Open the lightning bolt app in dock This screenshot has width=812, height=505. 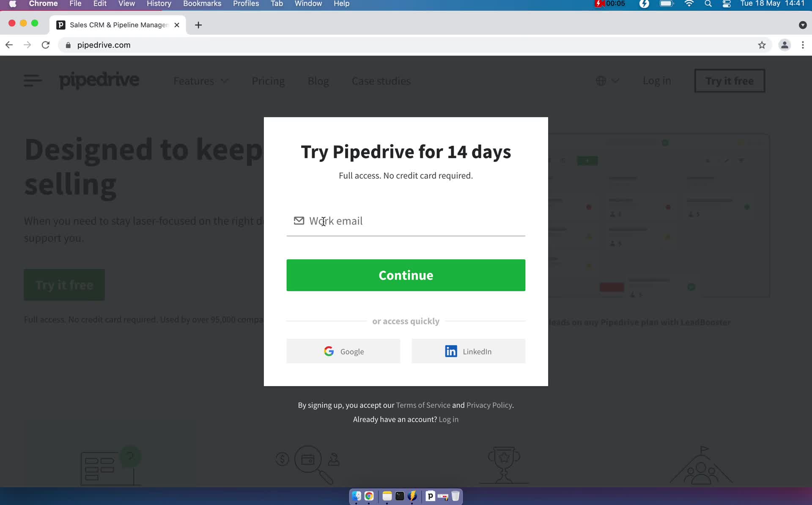pos(412,496)
